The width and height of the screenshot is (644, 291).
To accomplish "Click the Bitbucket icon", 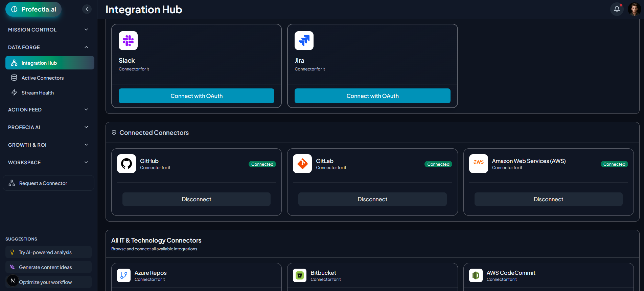I will pos(300,275).
